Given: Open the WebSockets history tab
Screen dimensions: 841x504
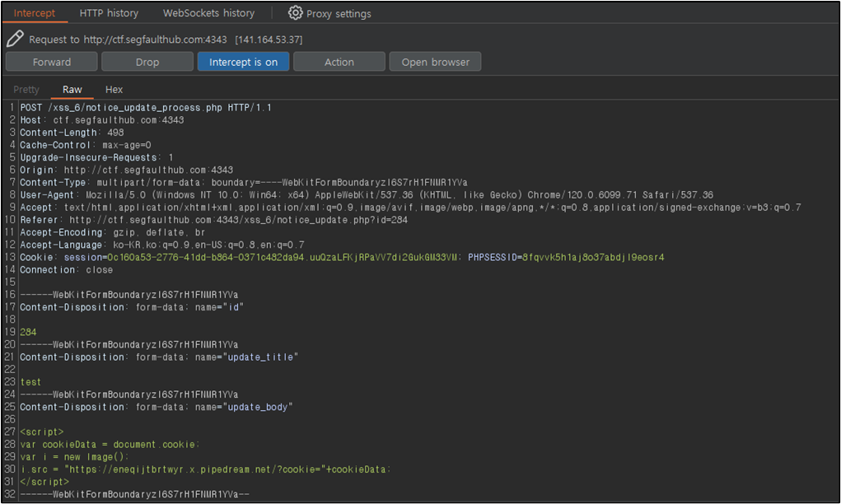Looking at the screenshot, I should (x=208, y=13).
